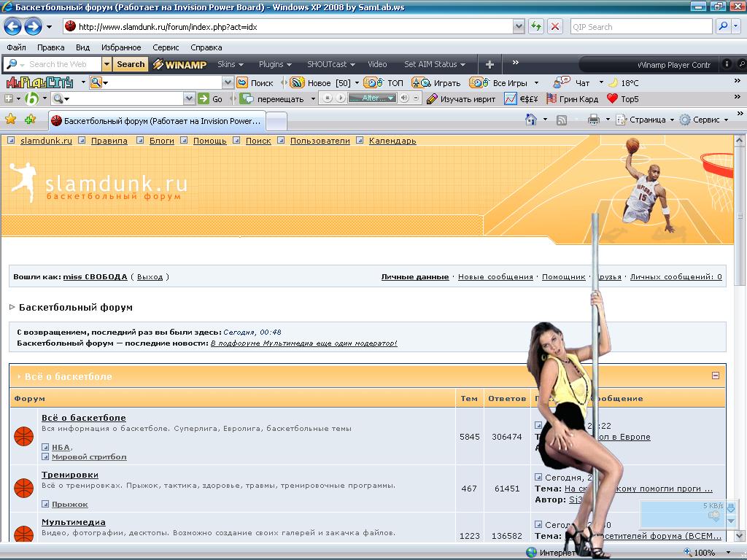Click the 100% zoom level in status bar
The height and width of the screenshot is (560, 747).
pyautogui.click(x=704, y=553)
